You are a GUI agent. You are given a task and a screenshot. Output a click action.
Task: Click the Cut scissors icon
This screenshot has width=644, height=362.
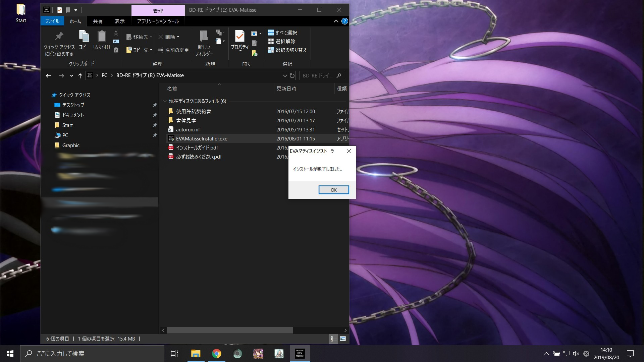[116, 33]
